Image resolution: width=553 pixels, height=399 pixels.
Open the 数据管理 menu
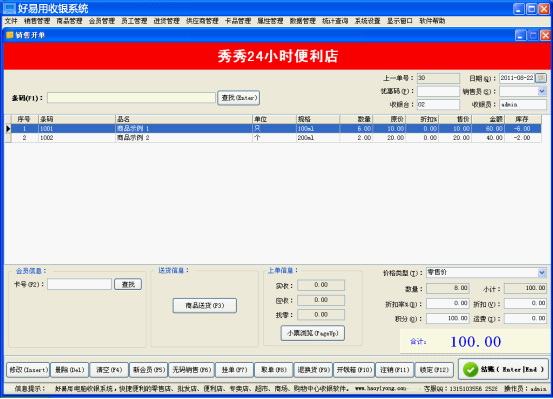(x=303, y=21)
